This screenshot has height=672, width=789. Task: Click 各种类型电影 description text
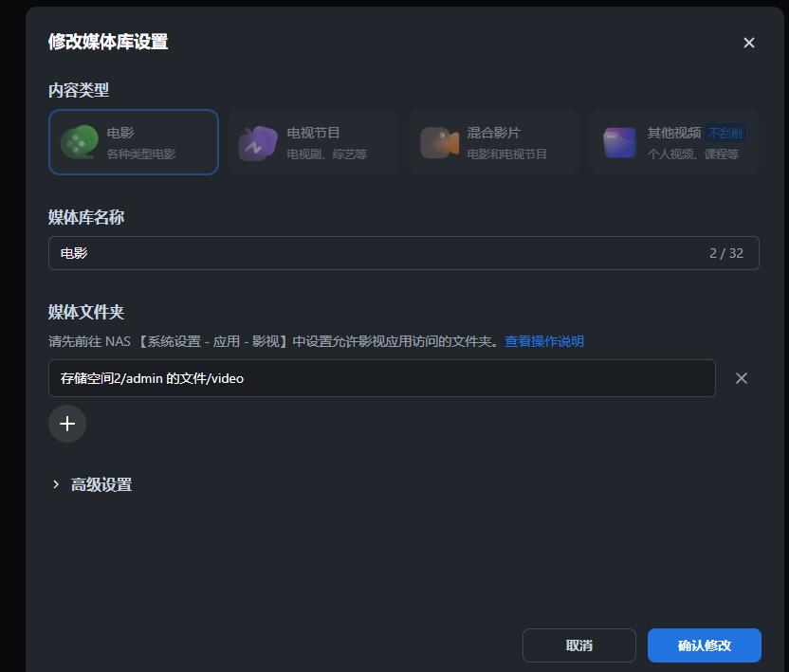pyautogui.click(x=141, y=154)
